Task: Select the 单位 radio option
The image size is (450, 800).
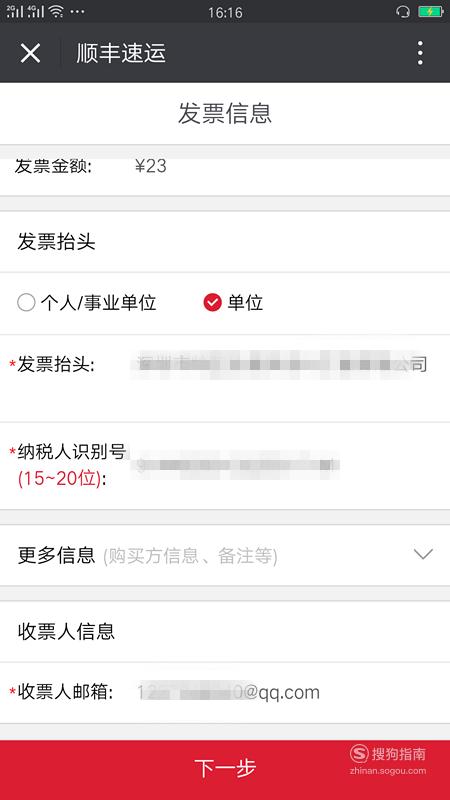Action: [233, 303]
